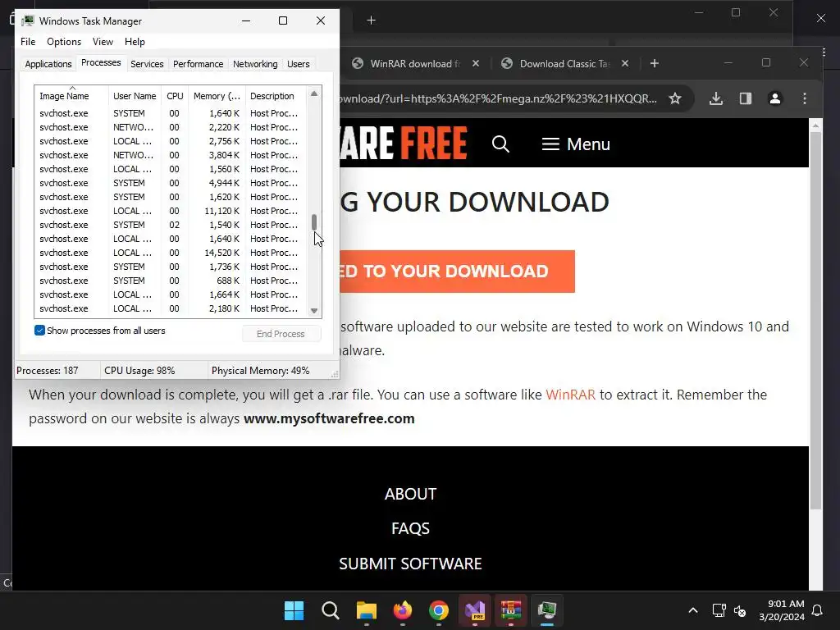This screenshot has height=630, width=840.
Task: Open the Windows Start menu
Action: [x=294, y=610]
